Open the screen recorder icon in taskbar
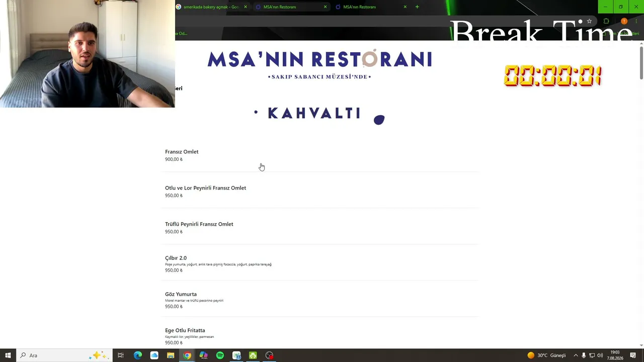Image resolution: width=644 pixels, height=362 pixels. coord(270,355)
